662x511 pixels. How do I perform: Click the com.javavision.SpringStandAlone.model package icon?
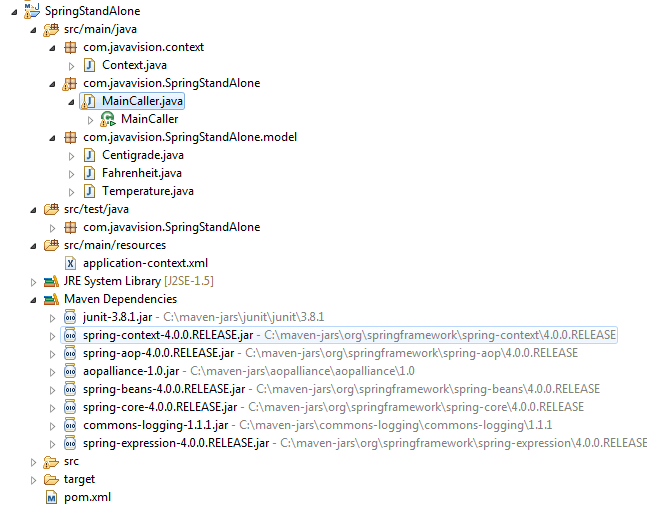[71, 137]
